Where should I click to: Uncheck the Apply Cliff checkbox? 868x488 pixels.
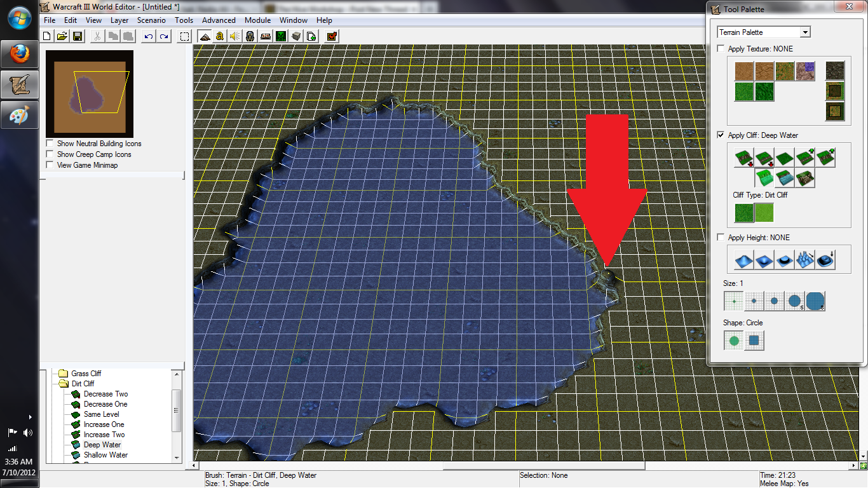pos(721,135)
